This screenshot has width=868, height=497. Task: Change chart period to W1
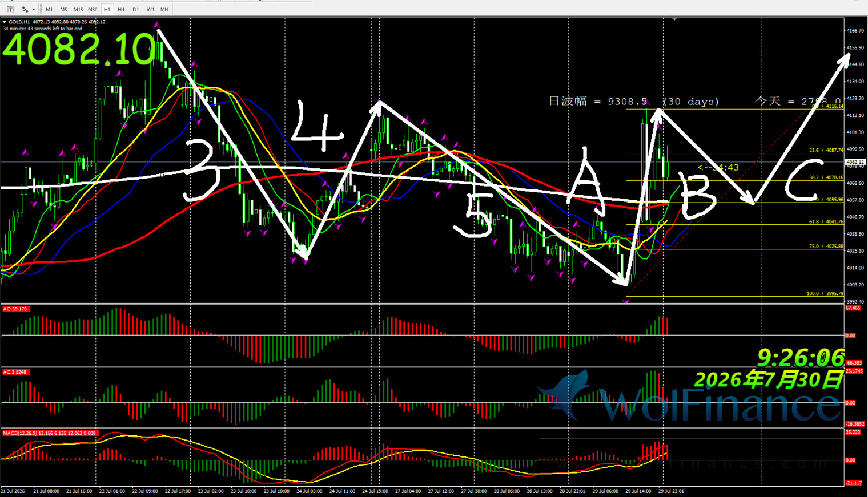[150, 9]
